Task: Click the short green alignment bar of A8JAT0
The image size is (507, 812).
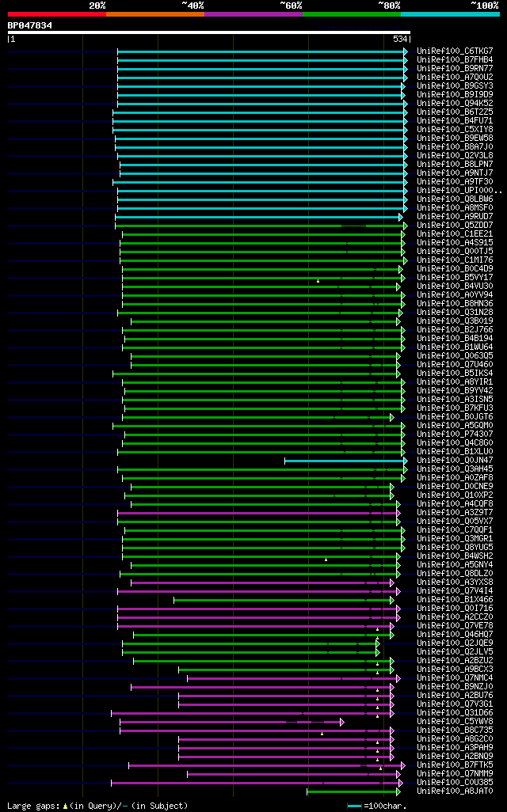Action: [x=354, y=791]
